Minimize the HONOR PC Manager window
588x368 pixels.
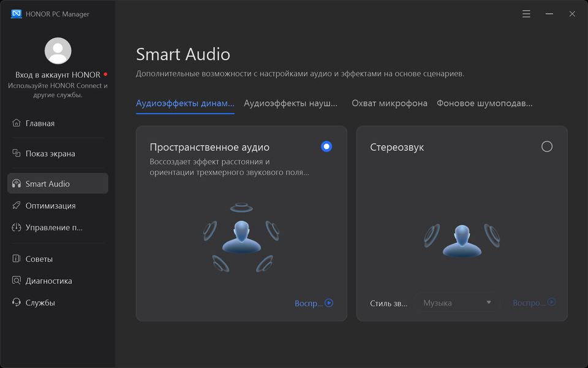point(549,14)
